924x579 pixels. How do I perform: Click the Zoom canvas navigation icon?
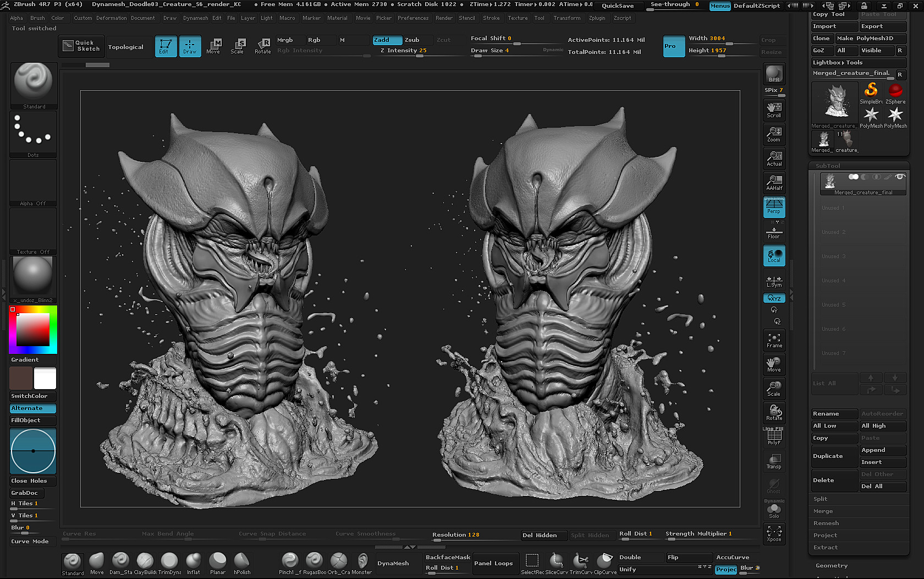774,134
